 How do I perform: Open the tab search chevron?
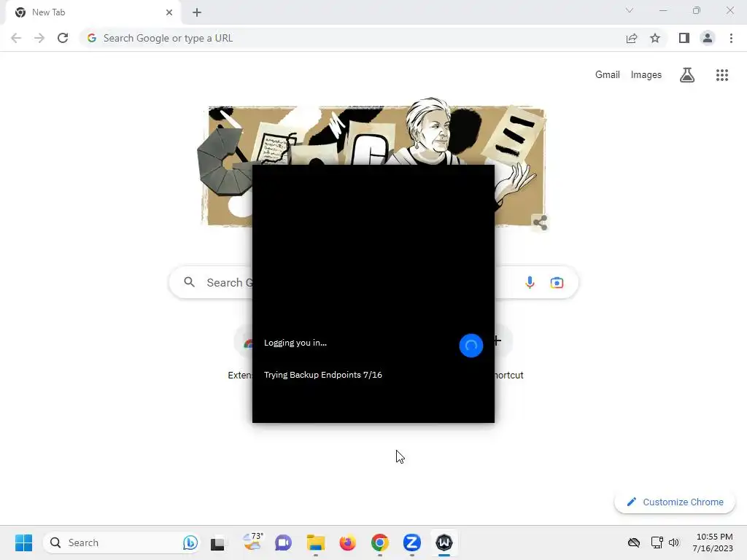tap(630, 10)
